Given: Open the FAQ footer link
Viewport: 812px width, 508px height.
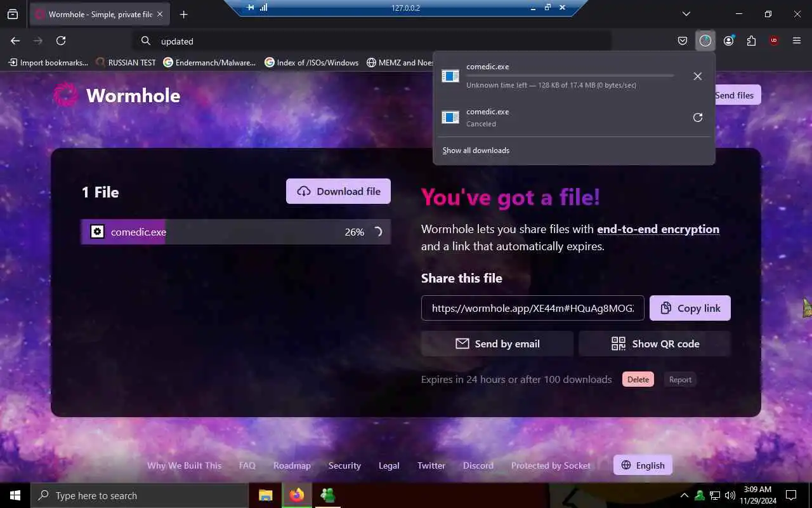Looking at the screenshot, I should [247, 465].
